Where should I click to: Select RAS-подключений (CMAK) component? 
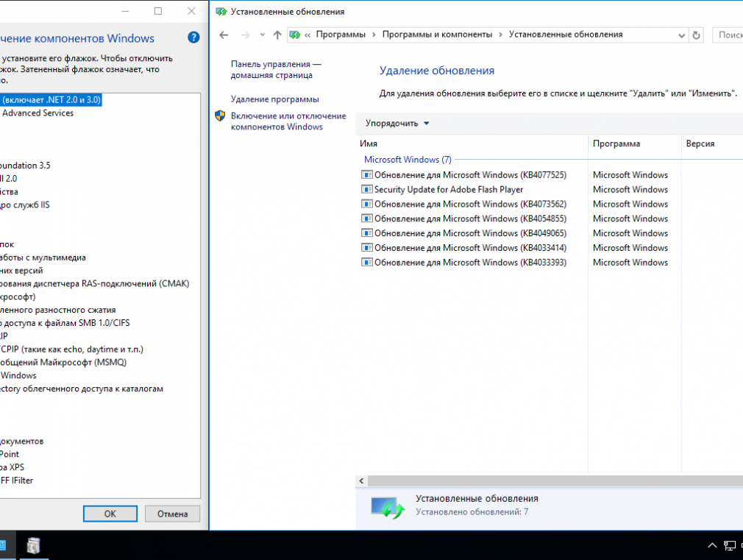tap(95, 283)
